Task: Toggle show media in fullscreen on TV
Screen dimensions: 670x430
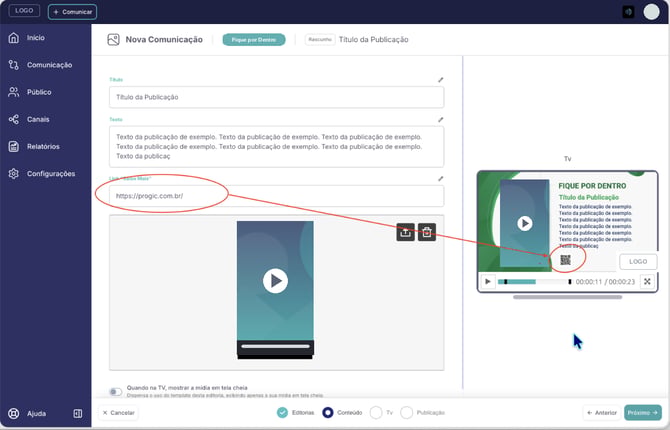Action: coord(116,392)
